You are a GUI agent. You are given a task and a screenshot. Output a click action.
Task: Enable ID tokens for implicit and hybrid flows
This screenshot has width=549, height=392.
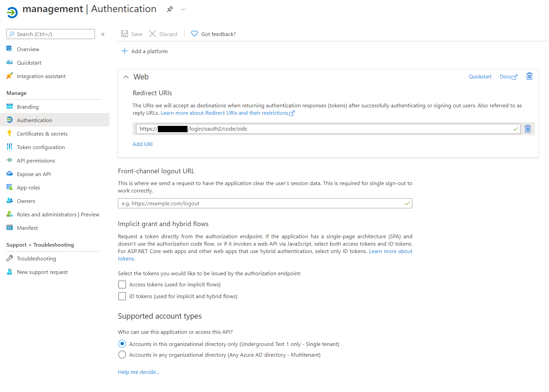[122, 296]
